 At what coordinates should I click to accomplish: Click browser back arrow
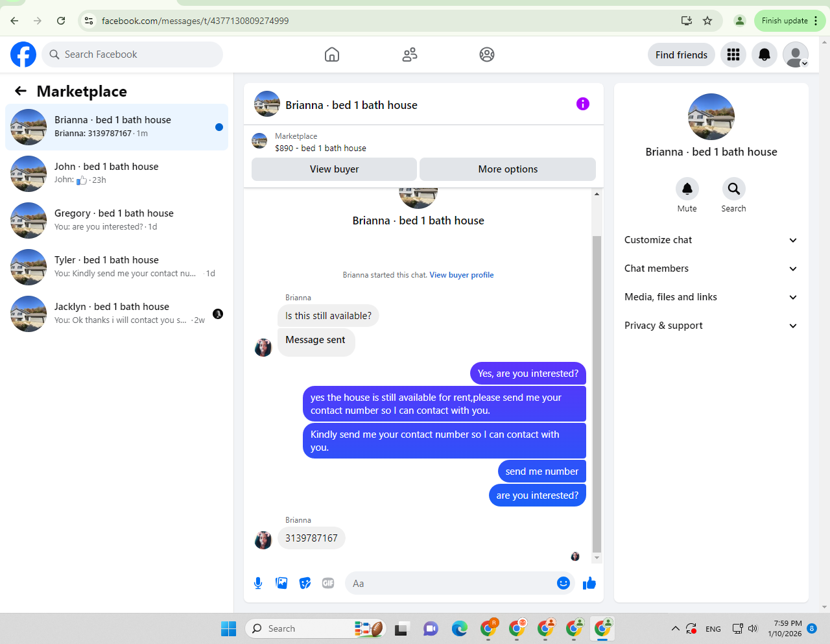14,21
